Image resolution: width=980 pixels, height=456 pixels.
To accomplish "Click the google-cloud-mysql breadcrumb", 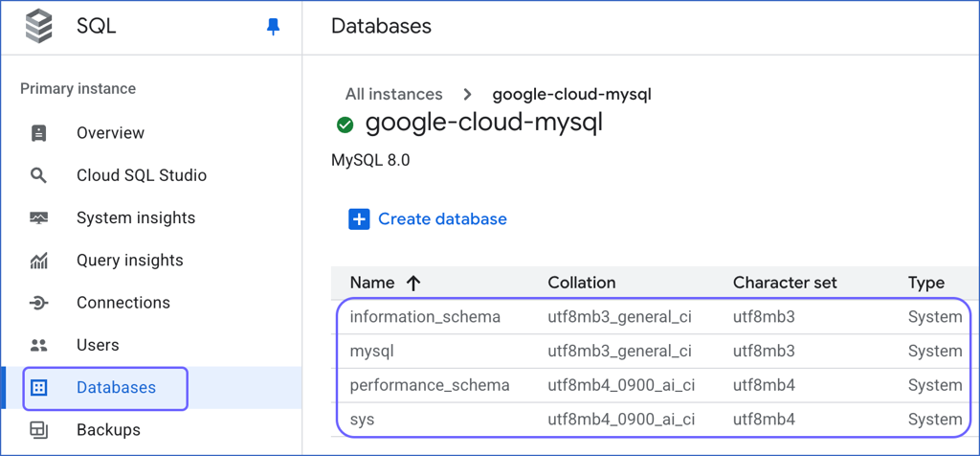I will click(x=572, y=95).
